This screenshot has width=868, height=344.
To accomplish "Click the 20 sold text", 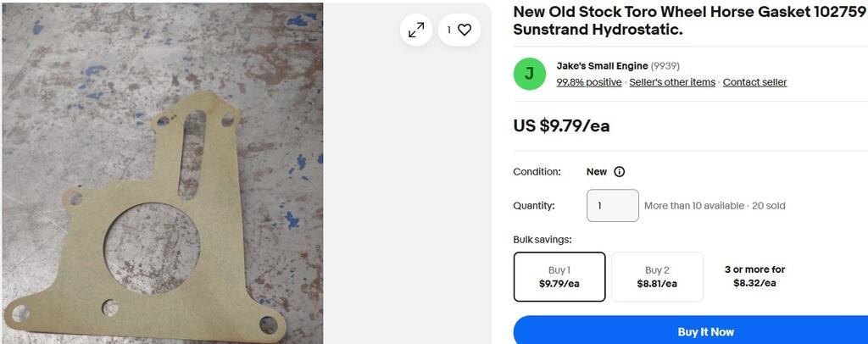I will 768,206.
